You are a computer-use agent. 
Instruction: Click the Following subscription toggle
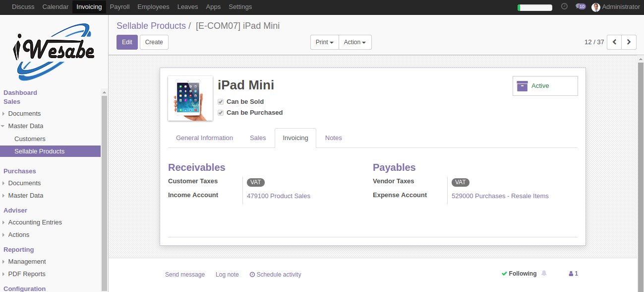519,274
